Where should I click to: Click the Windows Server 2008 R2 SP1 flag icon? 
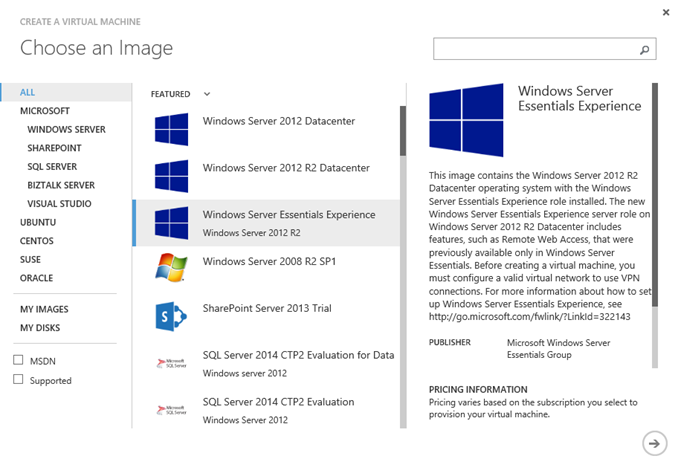(171, 268)
